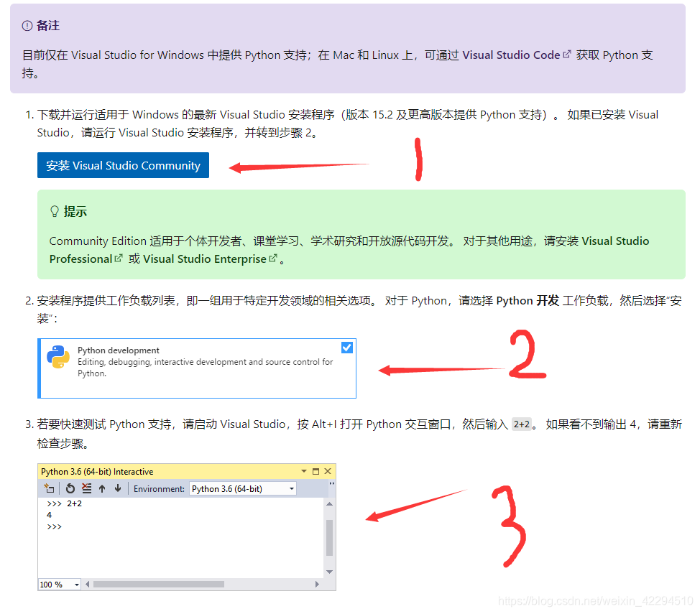The height and width of the screenshot is (614, 700).
Task: Open the Visual Studio Code link
Action: tap(511, 55)
